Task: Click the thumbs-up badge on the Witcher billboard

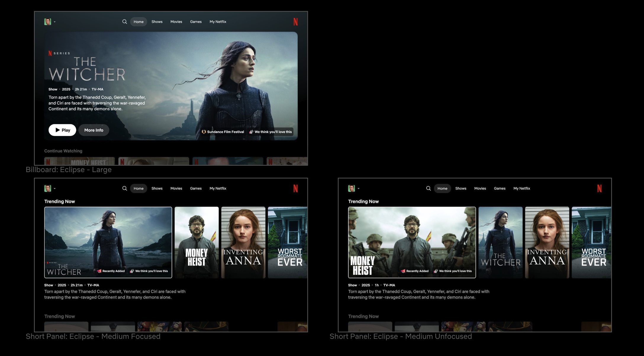Action: pos(271,132)
